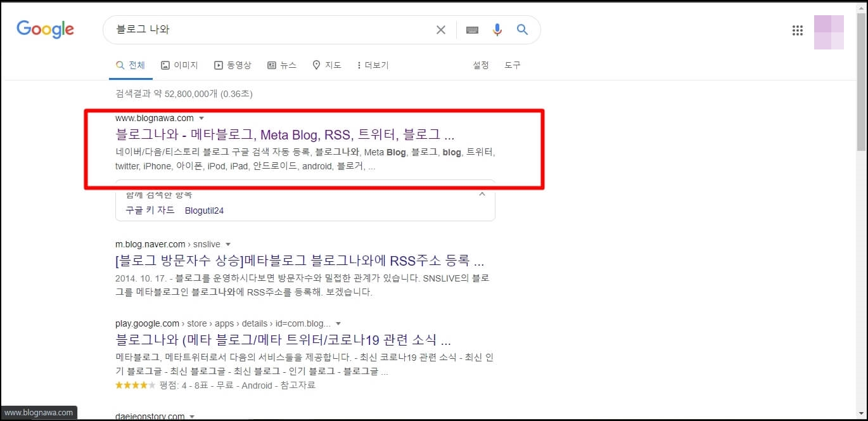Open the 블로그나와 (메타 블로그/메타 트위터 result
The width and height of the screenshot is (868, 421).
pyautogui.click(x=283, y=339)
